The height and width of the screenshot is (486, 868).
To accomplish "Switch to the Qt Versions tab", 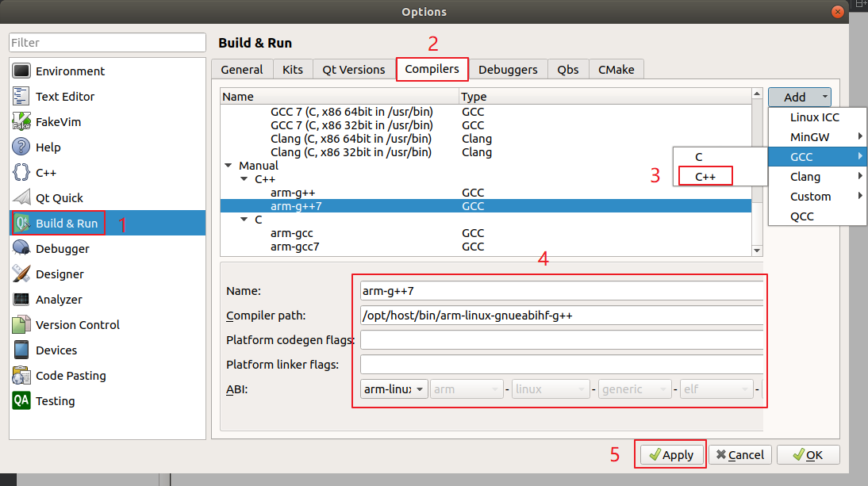I will [354, 70].
